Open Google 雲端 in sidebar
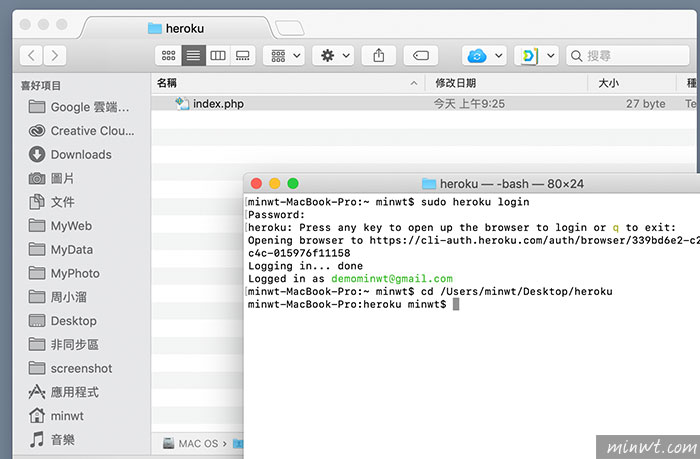This screenshot has width=700, height=459. coord(79,107)
